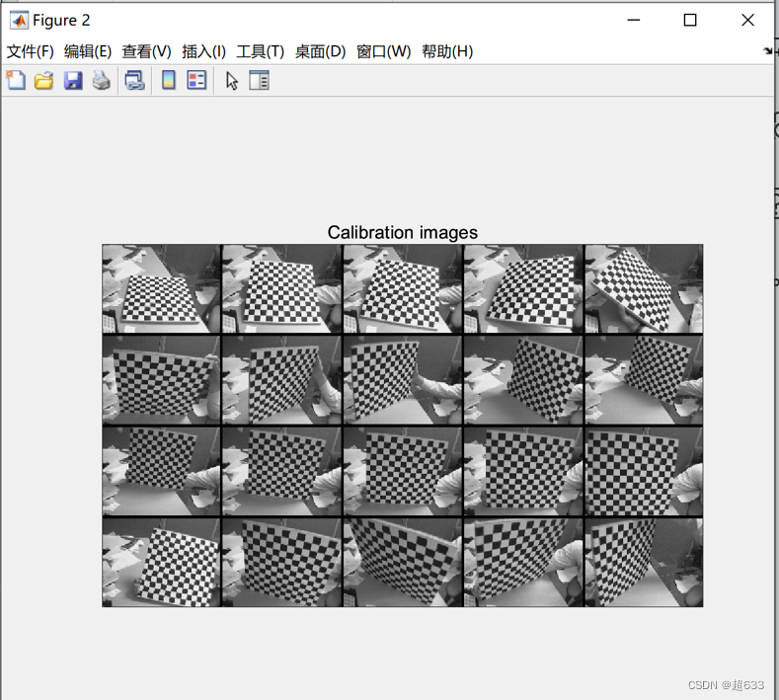Open the 编辑(E) menu
Viewport: 779px width, 700px height.
pos(88,51)
